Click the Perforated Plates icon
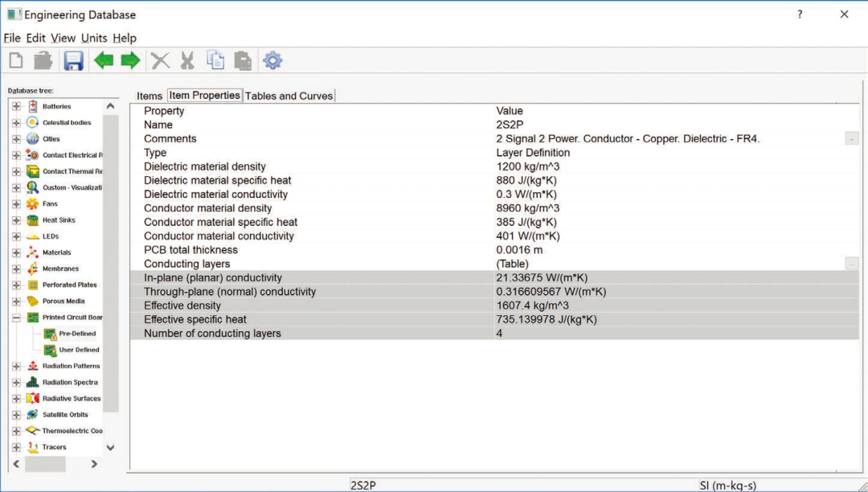The image size is (868, 492). [x=33, y=285]
